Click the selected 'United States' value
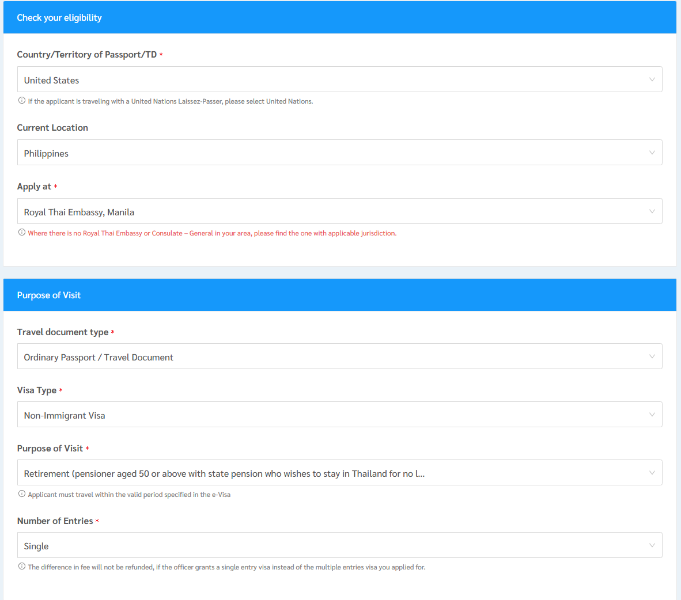This screenshot has width=681, height=600. click(x=52, y=80)
